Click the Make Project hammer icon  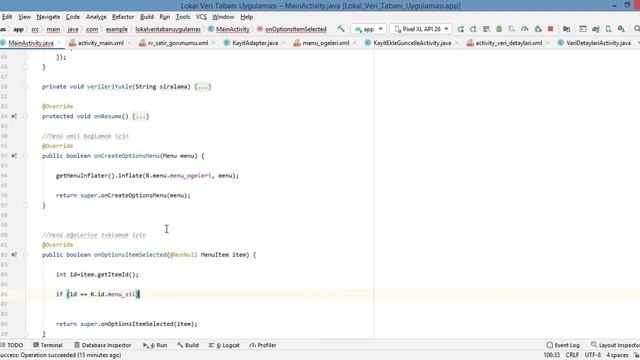341,29
